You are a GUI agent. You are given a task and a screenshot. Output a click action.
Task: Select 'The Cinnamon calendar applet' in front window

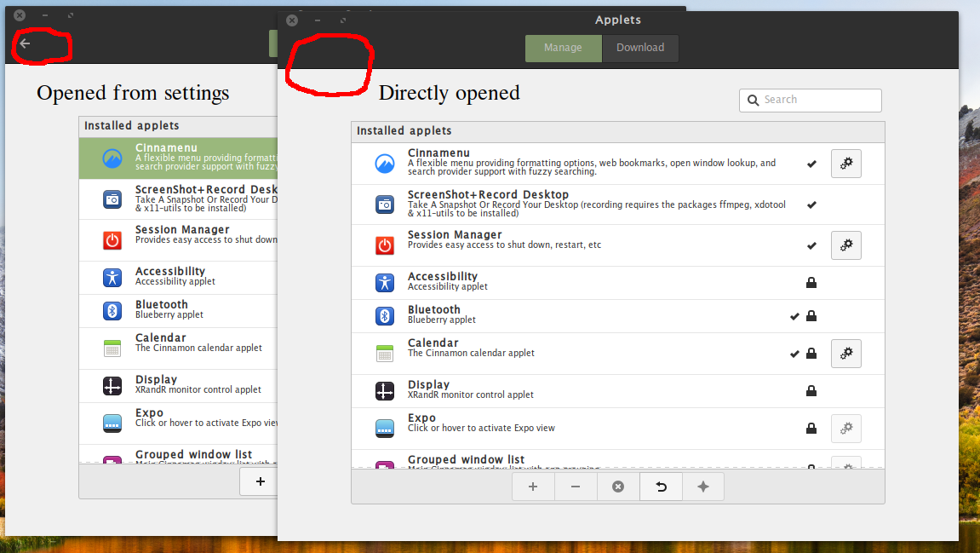click(471, 353)
